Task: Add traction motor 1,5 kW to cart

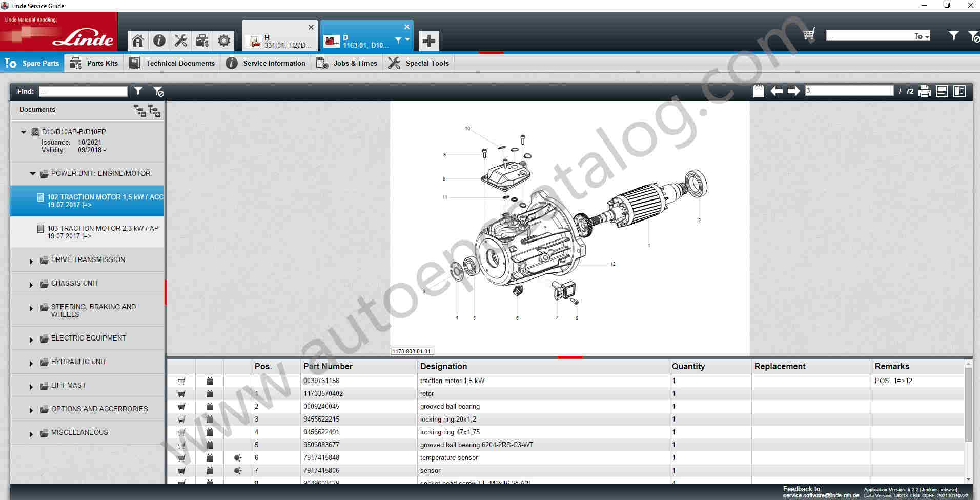Action: 181,381
